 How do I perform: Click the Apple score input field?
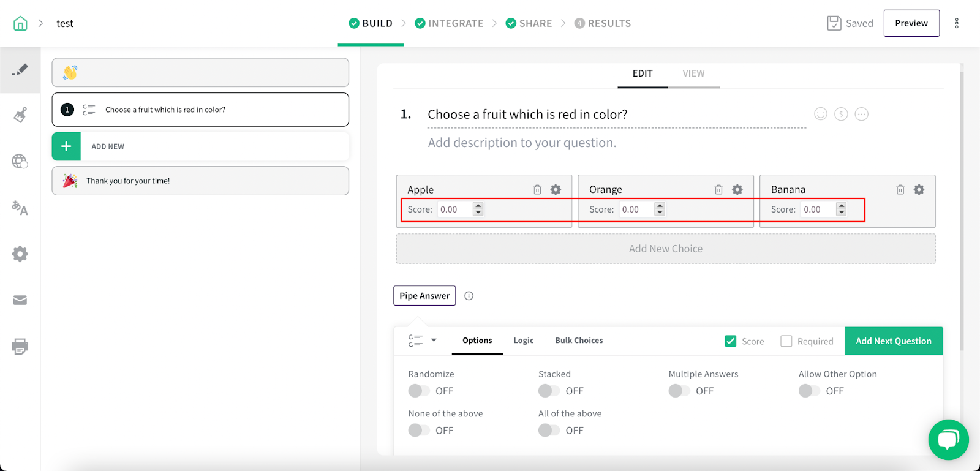455,209
